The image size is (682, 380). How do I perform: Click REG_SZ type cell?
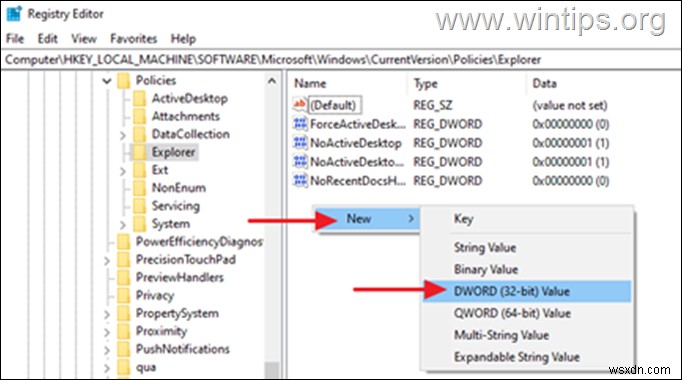tap(432, 105)
